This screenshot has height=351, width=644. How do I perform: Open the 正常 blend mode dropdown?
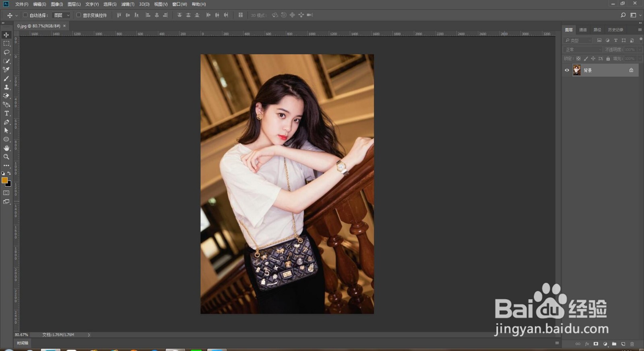coord(583,49)
